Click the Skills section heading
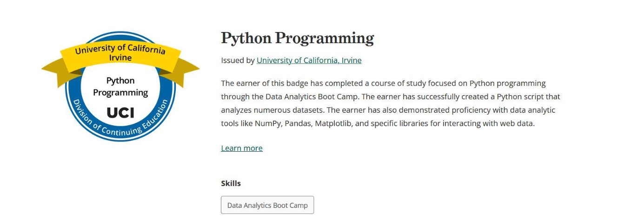Image resolution: width=644 pixels, height=219 pixels. tap(231, 183)
